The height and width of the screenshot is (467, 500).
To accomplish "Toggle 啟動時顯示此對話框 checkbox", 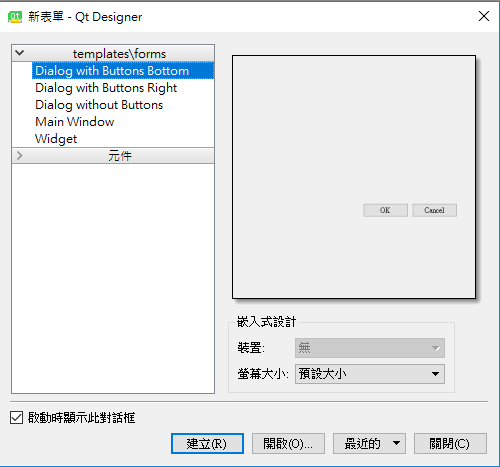I will click(16, 418).
